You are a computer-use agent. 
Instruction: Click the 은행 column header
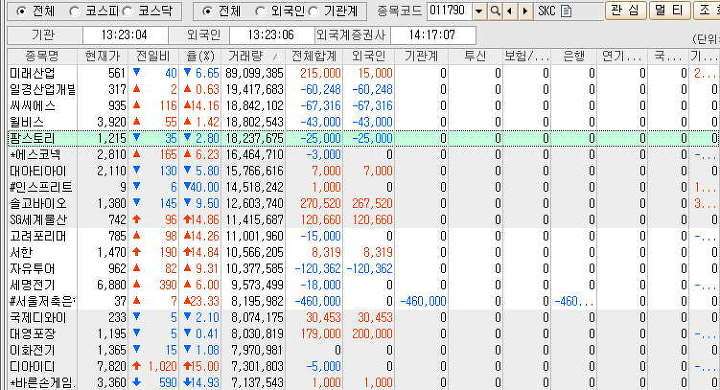574,57
